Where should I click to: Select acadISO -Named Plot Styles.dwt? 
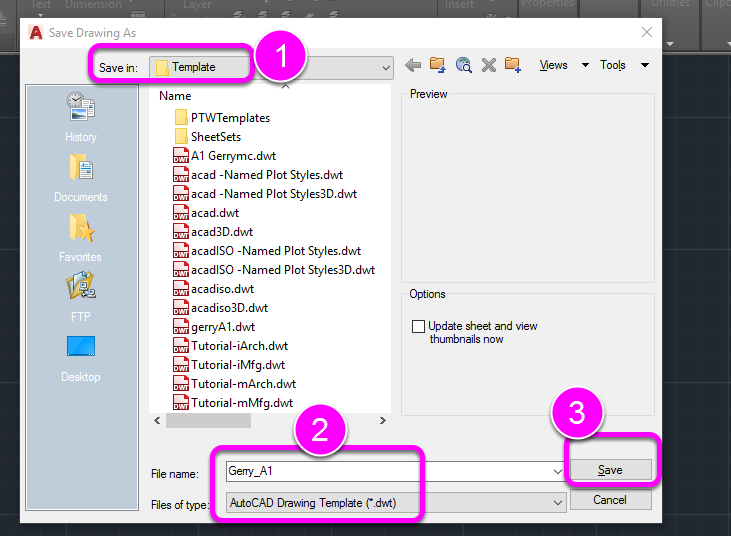tap(267, 251)
